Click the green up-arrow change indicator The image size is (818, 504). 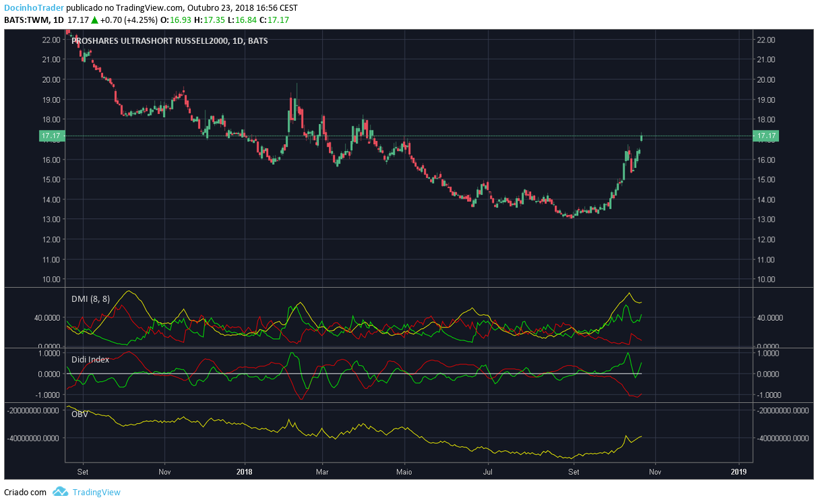pos(95,20)
